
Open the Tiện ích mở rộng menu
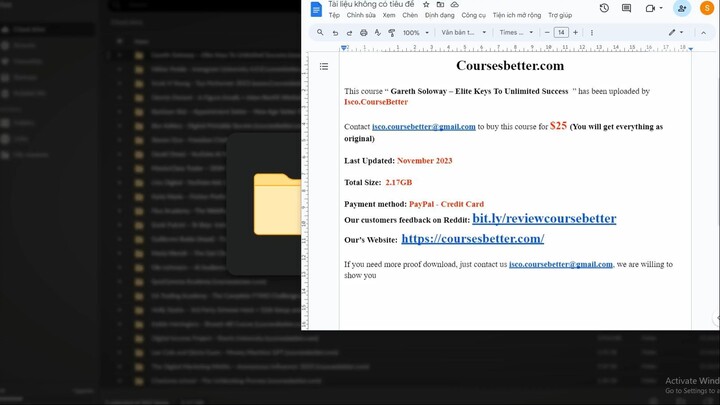tap(517, 15)
